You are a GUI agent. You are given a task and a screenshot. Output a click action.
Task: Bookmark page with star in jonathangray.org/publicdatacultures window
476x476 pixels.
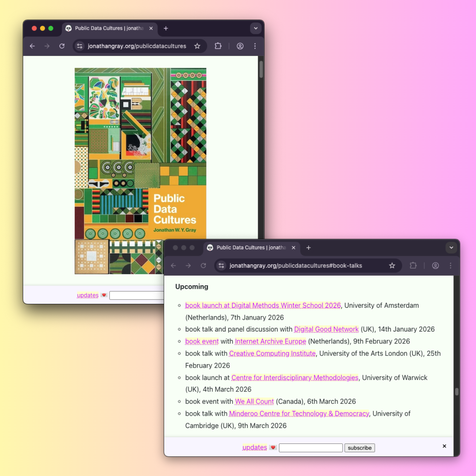click(197, 46)
